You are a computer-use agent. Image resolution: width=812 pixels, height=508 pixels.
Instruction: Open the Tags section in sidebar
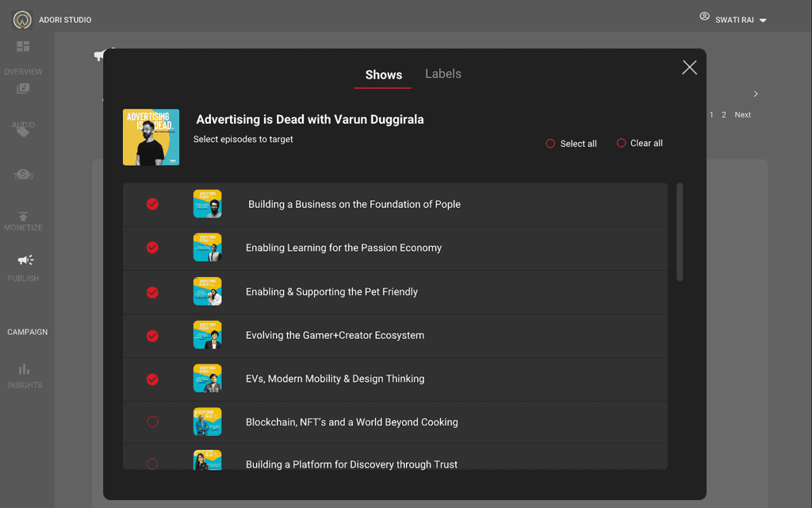tap(23, 175)
